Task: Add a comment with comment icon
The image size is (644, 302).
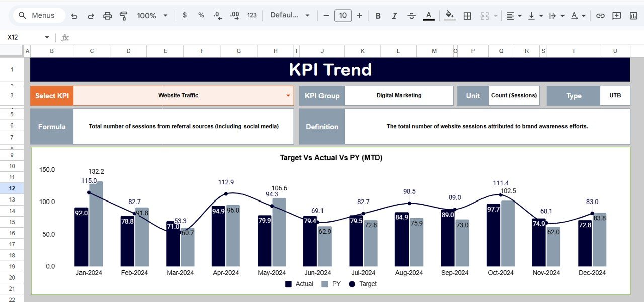Action: point(616,16)
